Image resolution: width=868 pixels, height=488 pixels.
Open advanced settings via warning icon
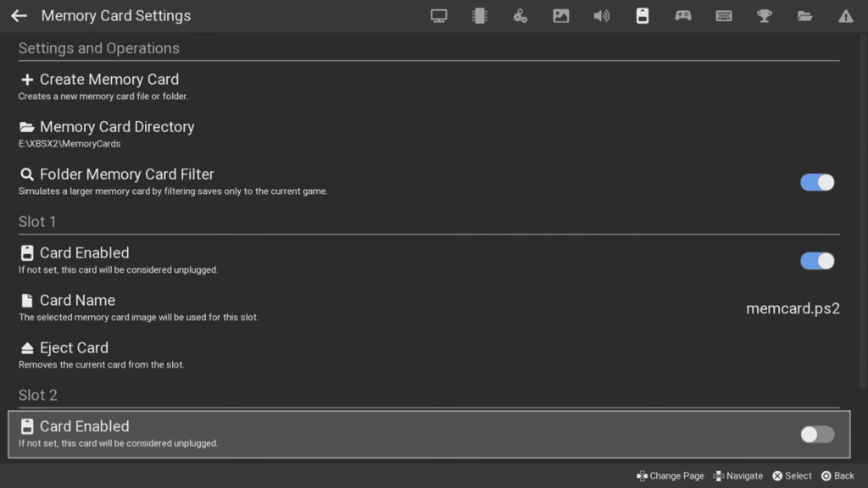(845, 15)
